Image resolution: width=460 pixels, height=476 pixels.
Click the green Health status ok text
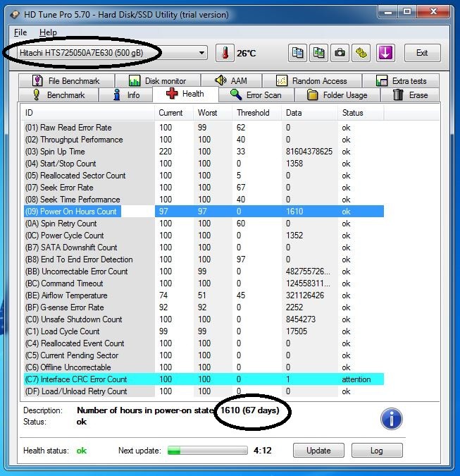coord(82,451)
